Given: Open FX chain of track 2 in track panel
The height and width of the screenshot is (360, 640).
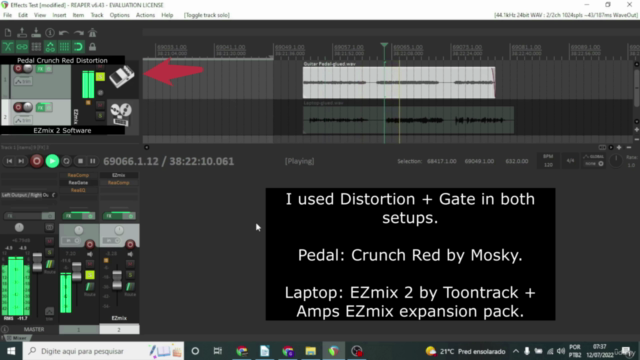Looking at the screenshot, I should 40,108.
